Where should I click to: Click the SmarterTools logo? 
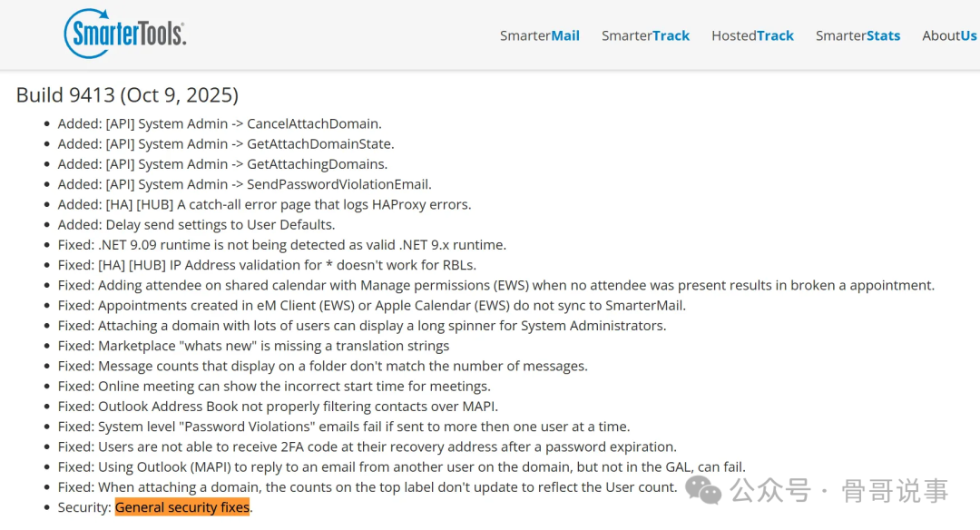(x=125, y=34)
